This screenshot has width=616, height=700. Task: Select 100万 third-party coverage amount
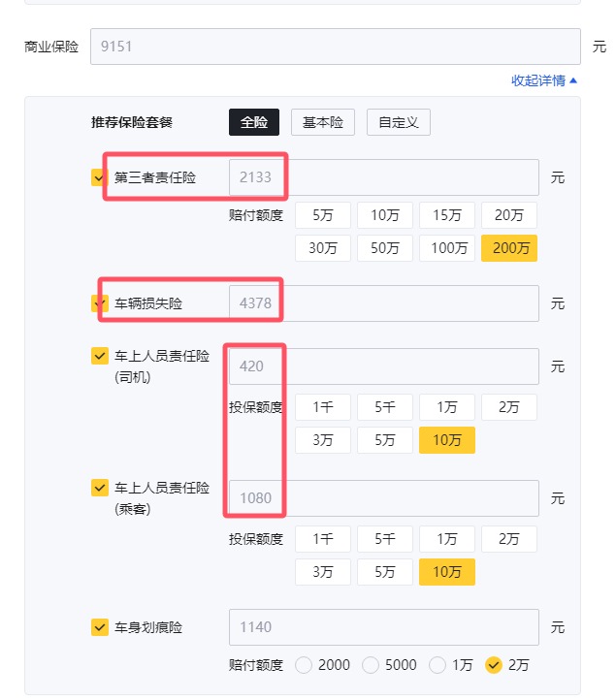click(x=447, y=247)
